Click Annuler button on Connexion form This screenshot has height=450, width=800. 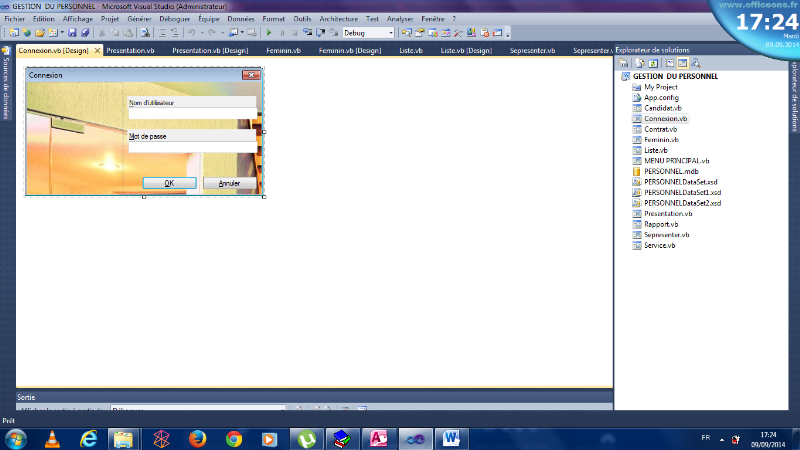229,183
